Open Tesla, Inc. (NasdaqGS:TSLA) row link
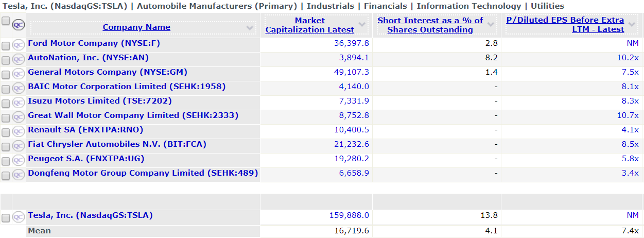644x238 pixels. click(x=90, y=215)
